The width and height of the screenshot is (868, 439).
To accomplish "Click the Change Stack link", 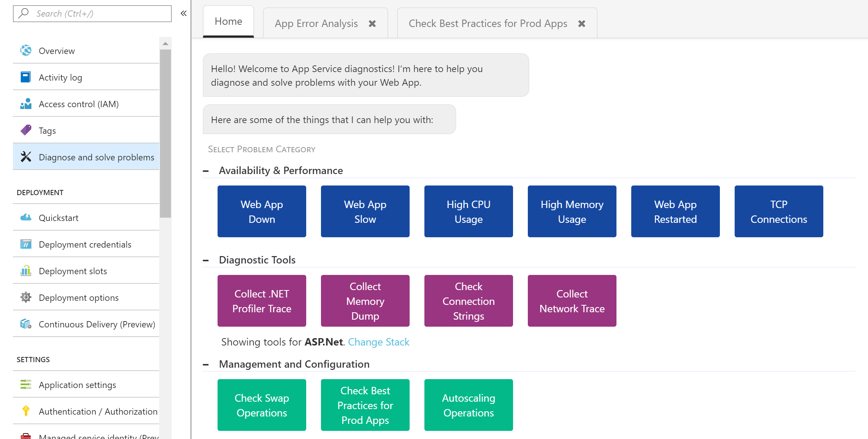I will click(379, 342).
